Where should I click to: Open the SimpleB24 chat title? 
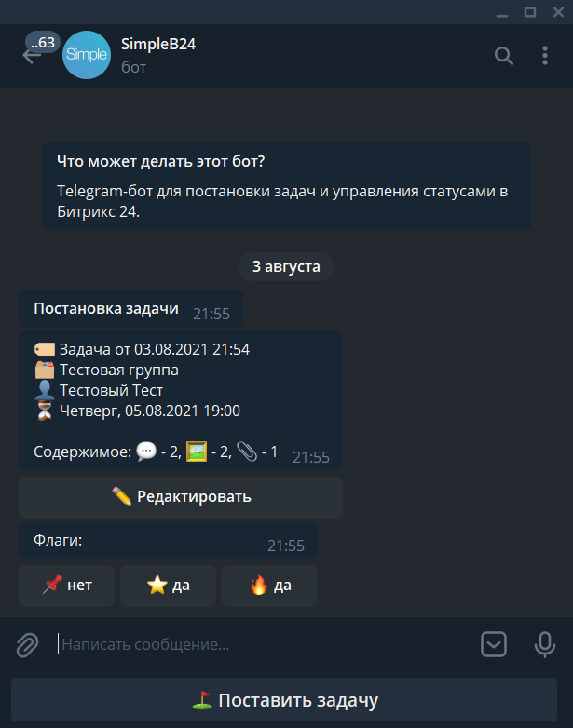(x=158, y=44)
